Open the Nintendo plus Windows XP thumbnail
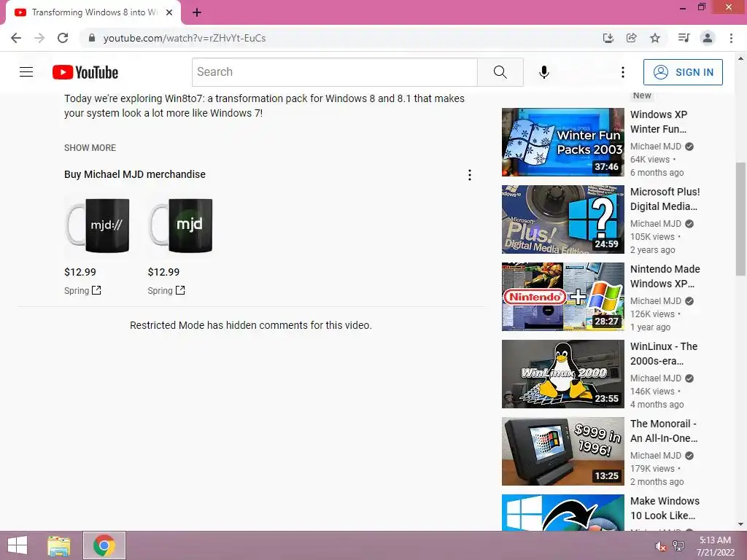The width and height of the screenshot is (747, 560). point(562,297)
